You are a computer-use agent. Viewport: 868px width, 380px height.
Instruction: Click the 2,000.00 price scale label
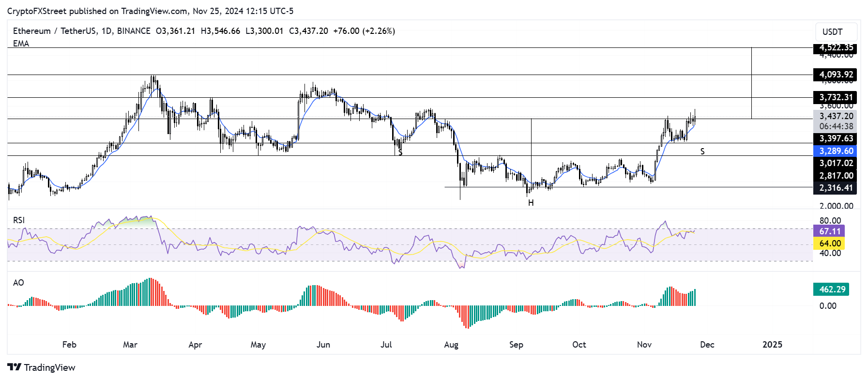pyautogui.click(x=836, y=206)
